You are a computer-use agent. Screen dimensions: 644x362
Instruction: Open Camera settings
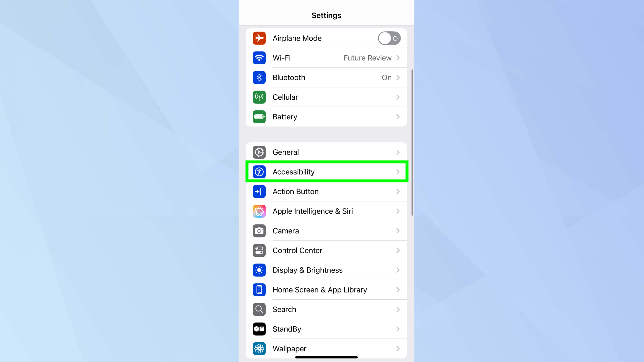coord(326,231)
